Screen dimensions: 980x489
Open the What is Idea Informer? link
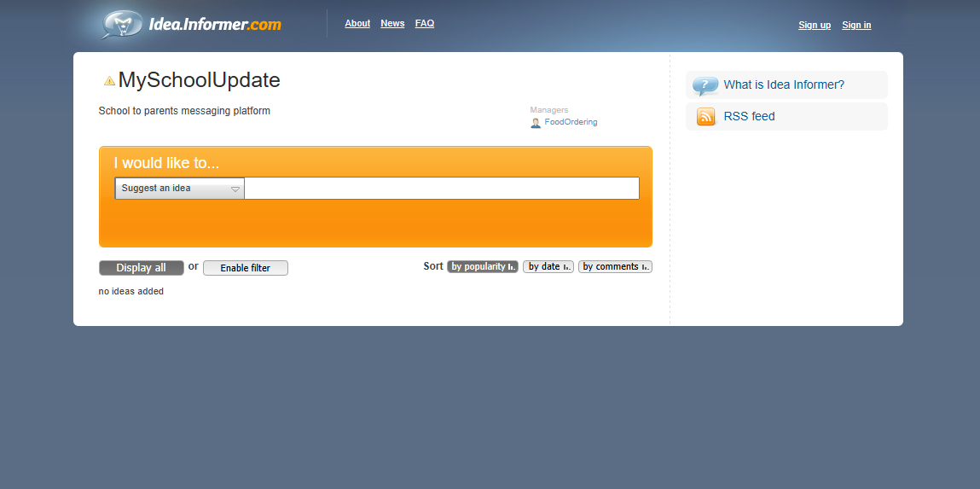pyautogui.click(x=784, y=85)
